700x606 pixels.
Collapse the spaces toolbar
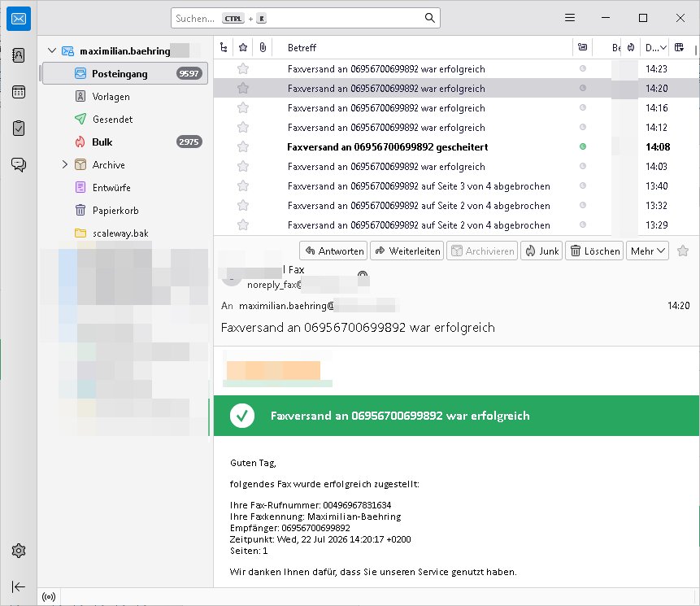tap(19, 586)
